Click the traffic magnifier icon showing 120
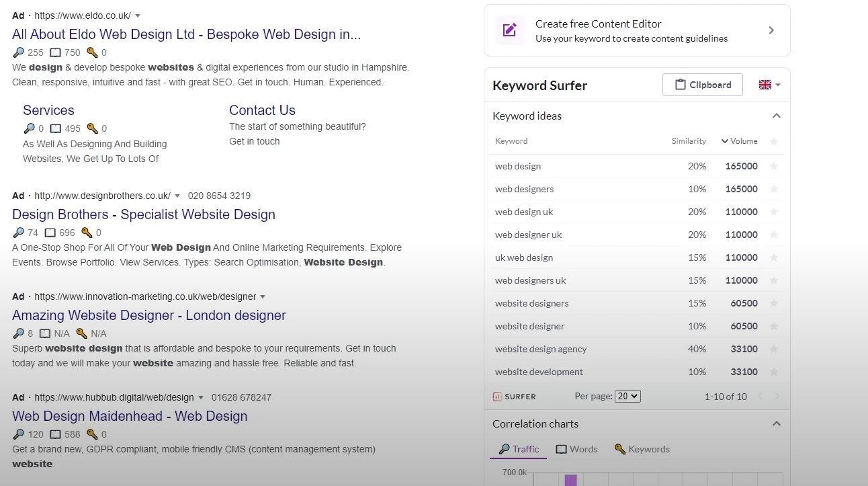 click(x=18, y=434)
